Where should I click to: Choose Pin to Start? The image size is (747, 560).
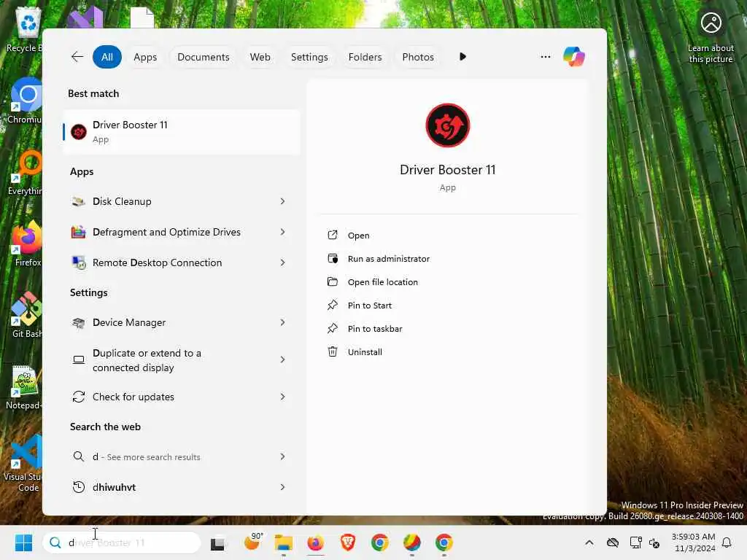pyautogui.click(x=359, y=306)
